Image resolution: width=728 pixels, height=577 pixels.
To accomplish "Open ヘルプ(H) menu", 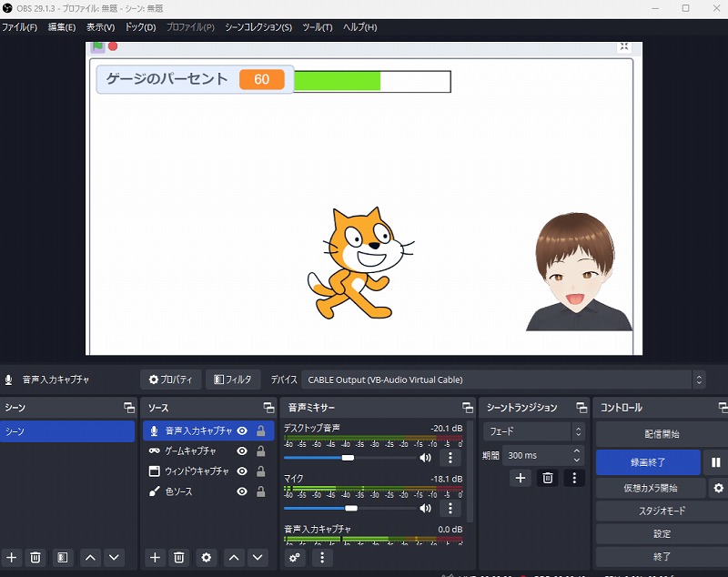I will 360,27.
